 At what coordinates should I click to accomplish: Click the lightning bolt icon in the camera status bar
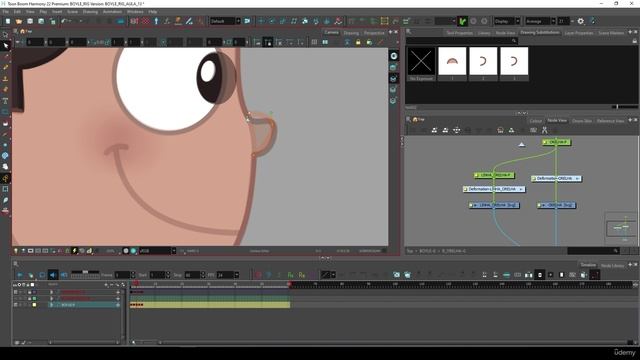pyautogui.click(x=74, y=251)
